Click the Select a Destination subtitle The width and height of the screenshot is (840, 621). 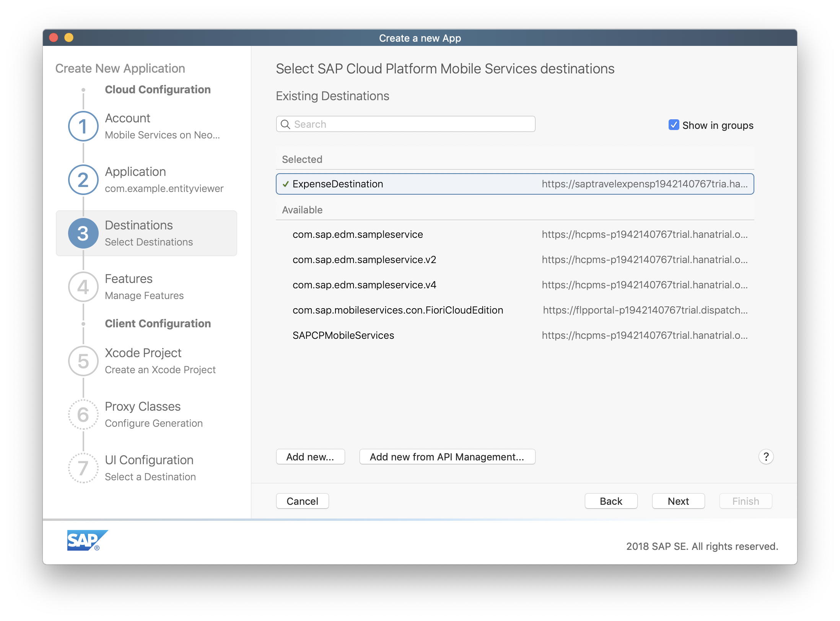pyautogui.click(x=150, y=477)
